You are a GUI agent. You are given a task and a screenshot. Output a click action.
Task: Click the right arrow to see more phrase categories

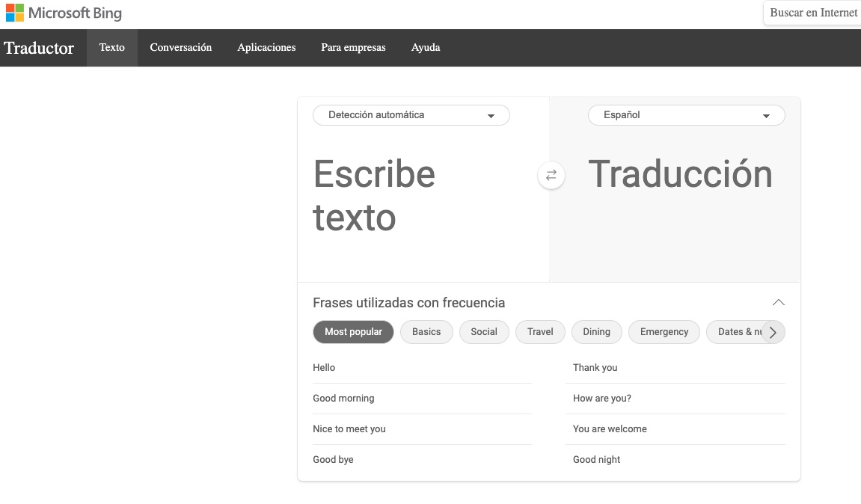[x=773, y=332]
